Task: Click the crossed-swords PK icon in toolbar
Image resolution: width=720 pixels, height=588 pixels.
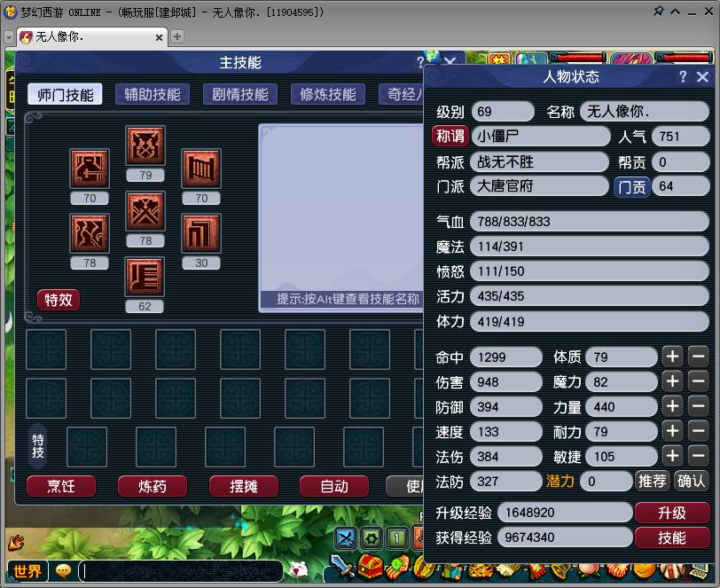Action: click(344, 537)
